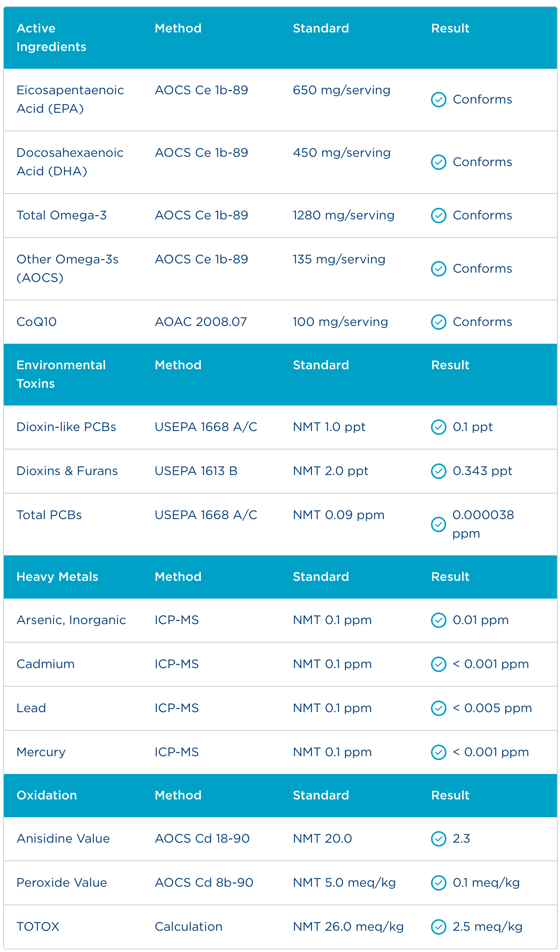Screen dimensions: 560x952
Task: Click the TOTOX result checkmark icon
Action: pyautogui.click(x=438, y=927)
